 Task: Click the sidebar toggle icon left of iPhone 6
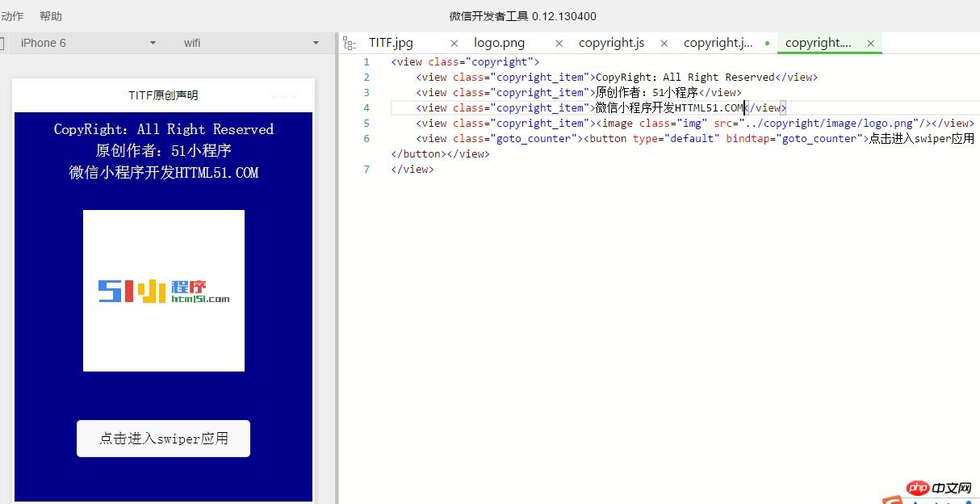5,43
